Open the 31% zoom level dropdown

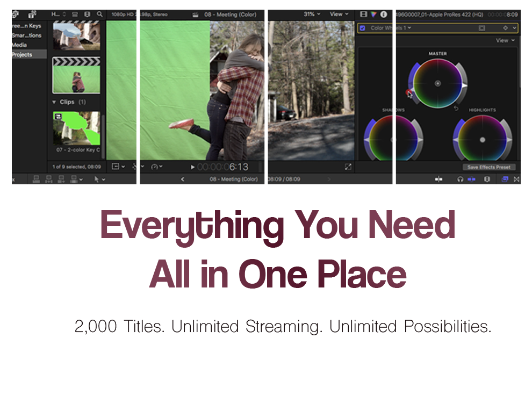(312, 14)
